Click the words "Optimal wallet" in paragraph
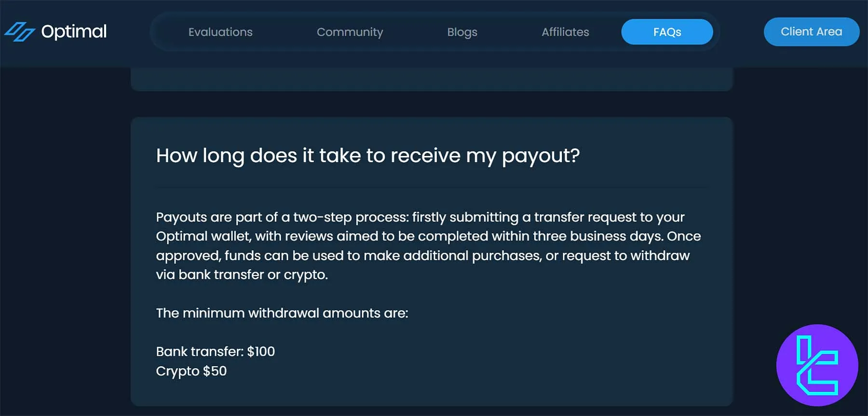Screen dimensions: 868x416 coord(203,236)
